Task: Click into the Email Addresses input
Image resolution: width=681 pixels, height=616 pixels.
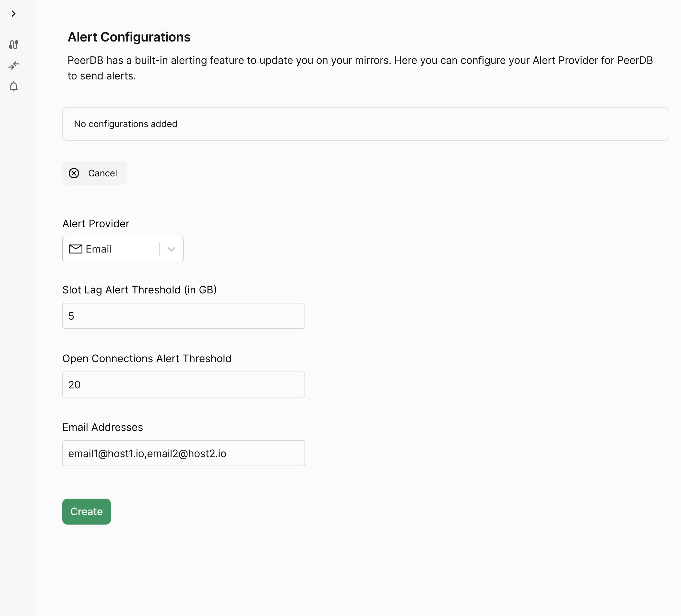Action: click(x=184, y=453)
